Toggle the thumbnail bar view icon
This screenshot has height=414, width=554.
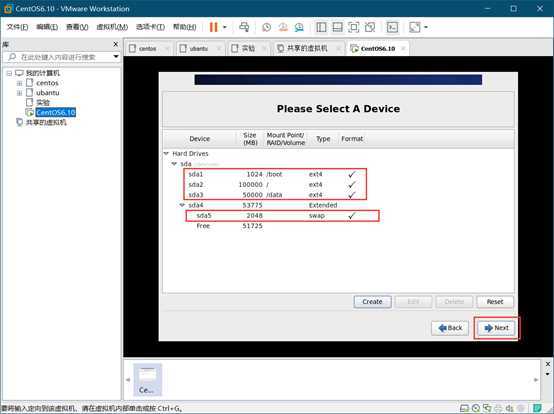[x=337, y=27]
